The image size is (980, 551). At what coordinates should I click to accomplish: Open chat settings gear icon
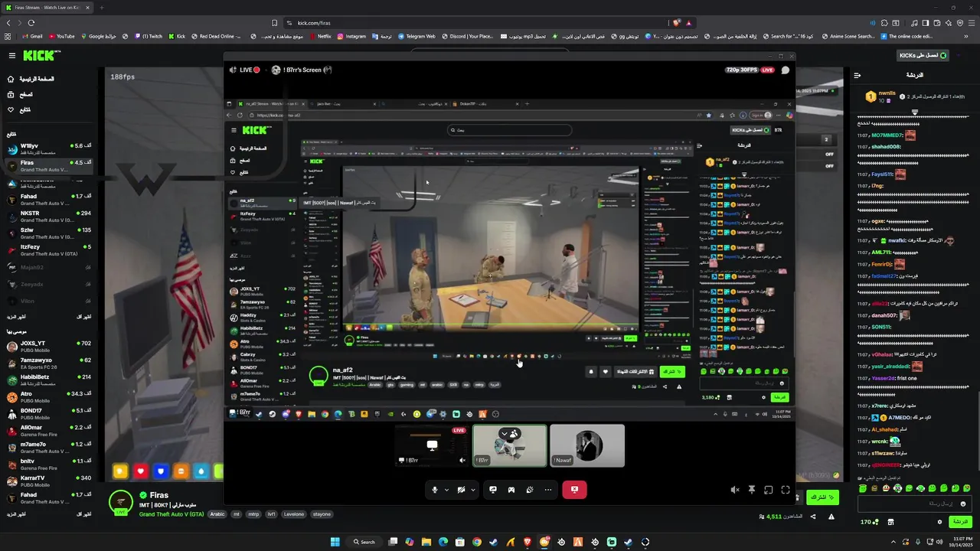click(x=939, y=522)
